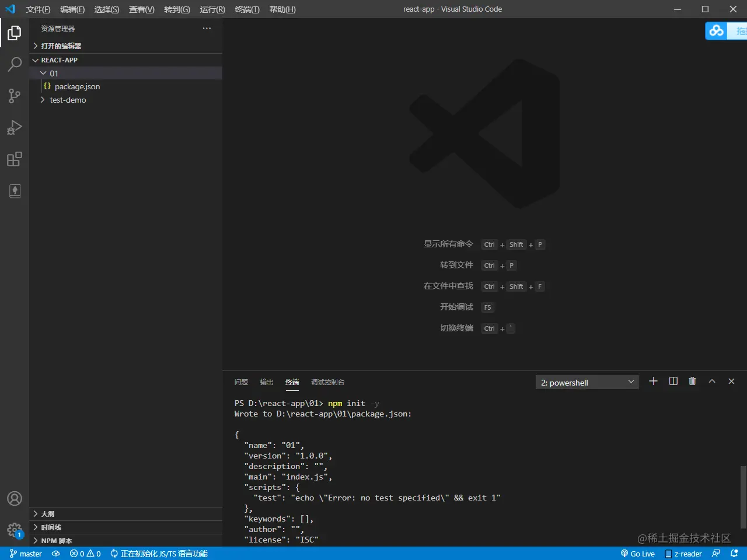Click the "Wrote to" package.json path line

(323, 414)
